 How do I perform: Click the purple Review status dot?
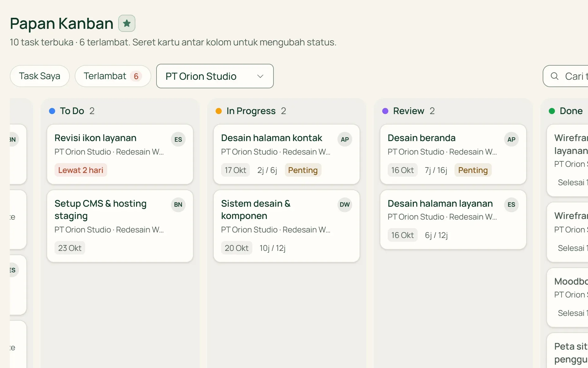pos(385,111)
